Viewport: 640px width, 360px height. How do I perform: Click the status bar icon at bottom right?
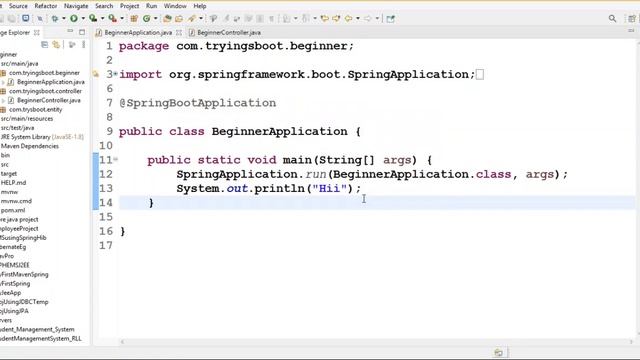[498, 353]
